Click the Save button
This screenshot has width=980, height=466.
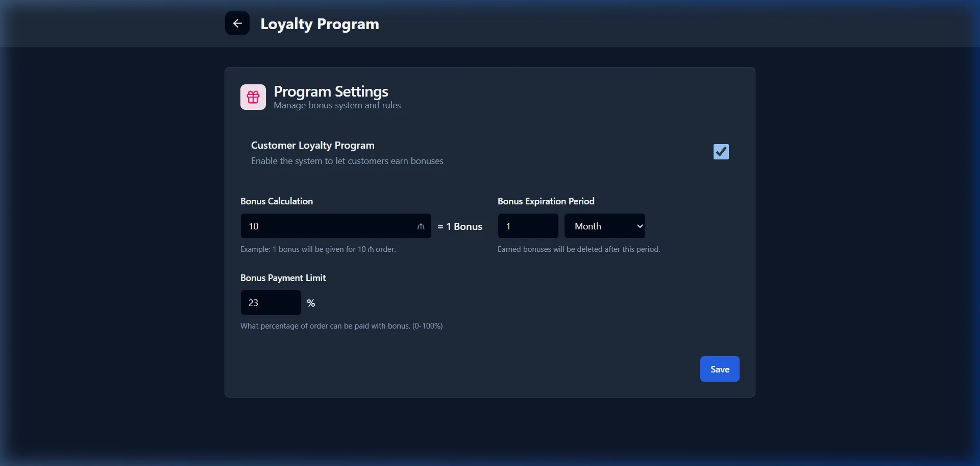click(720, 369)
